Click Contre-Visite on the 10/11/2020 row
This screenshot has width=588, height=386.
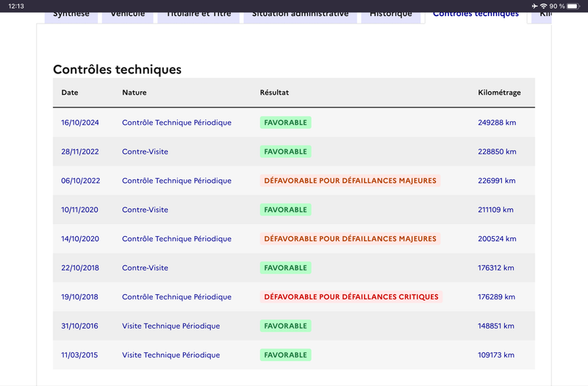pyautogui.click(x=145, y=210)
